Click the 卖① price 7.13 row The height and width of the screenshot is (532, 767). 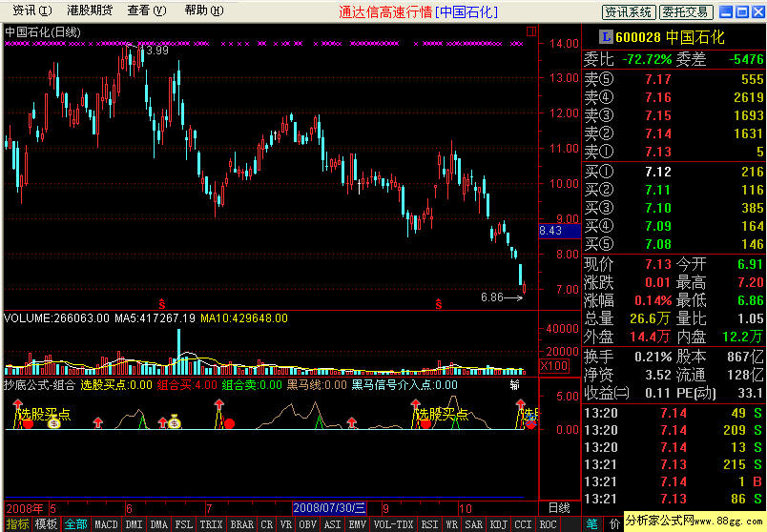click(674, 153)
